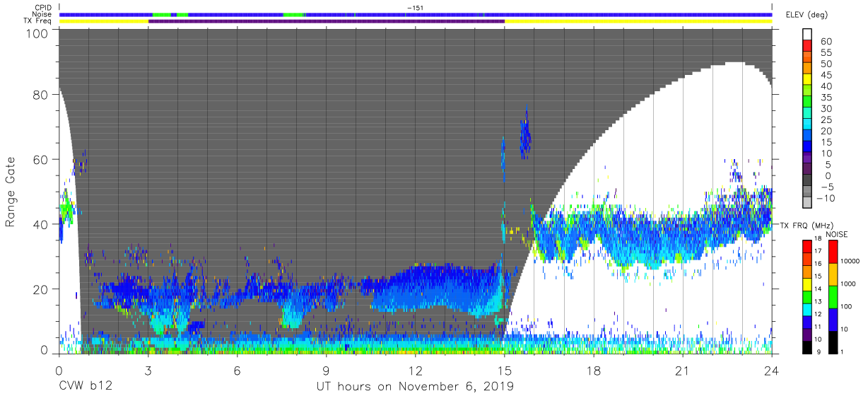
Task: Click UT hours axis tick label '12'
Action: pos(415,371)
